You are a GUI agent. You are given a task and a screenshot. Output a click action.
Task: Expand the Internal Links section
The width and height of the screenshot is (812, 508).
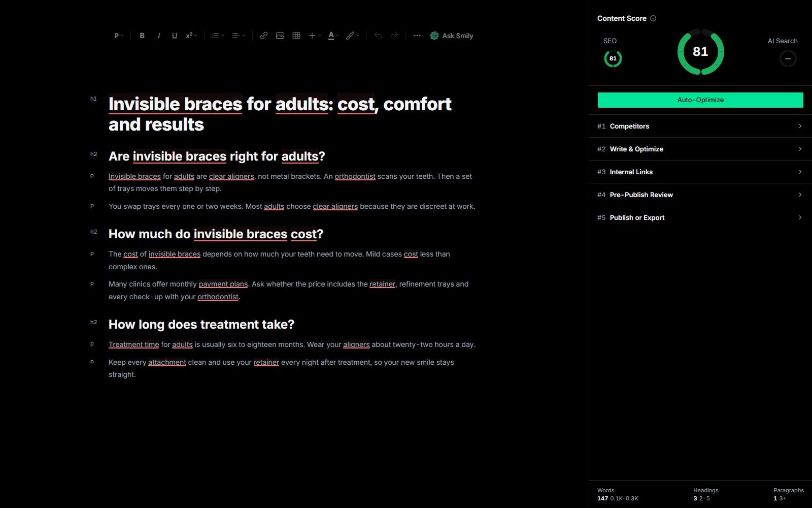pyautogui.click(x=700, y=172)
